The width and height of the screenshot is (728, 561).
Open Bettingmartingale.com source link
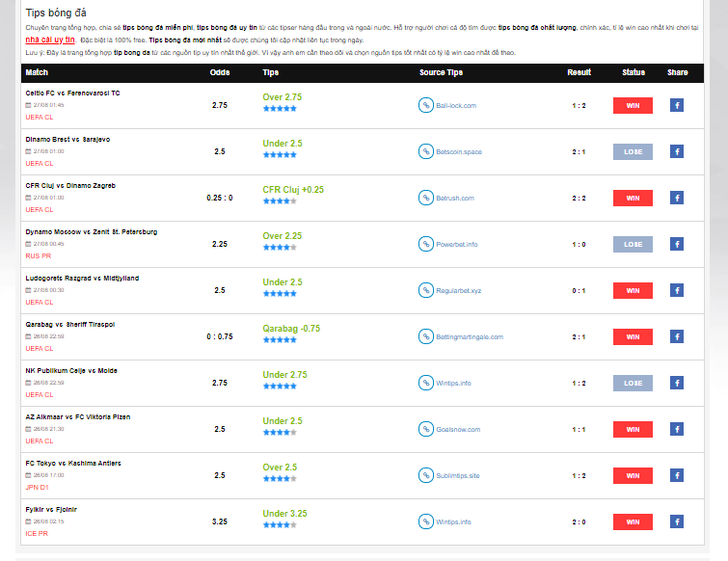[470, 336]
